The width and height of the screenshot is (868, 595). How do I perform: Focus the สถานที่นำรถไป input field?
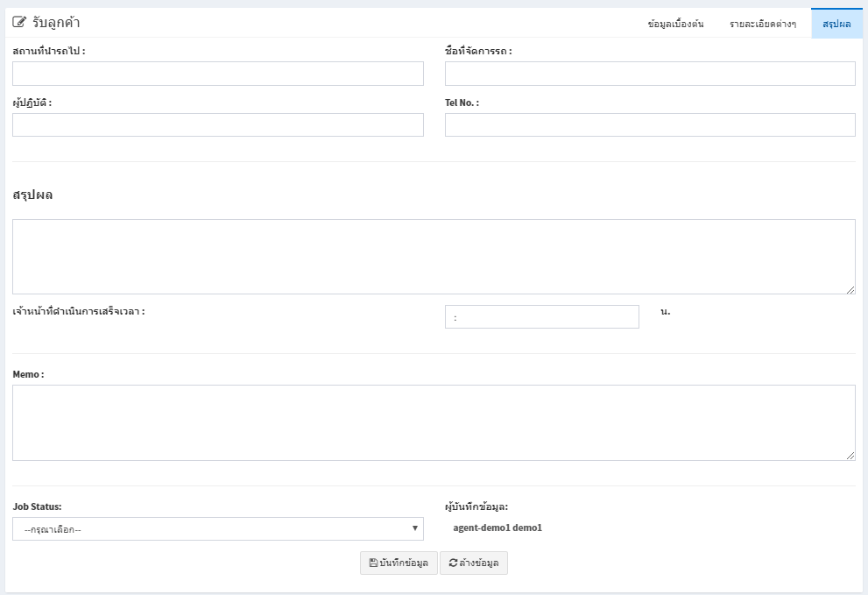click(218, 74)
